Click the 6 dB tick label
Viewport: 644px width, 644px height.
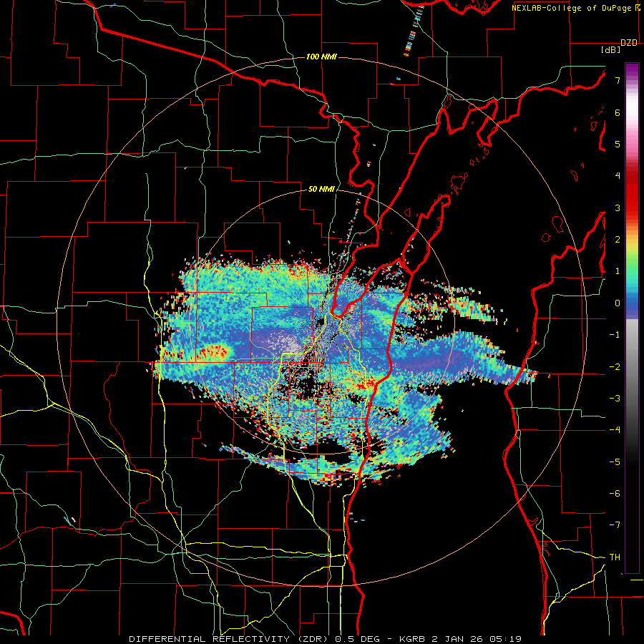pyautogui.click(x=618, y=112)
